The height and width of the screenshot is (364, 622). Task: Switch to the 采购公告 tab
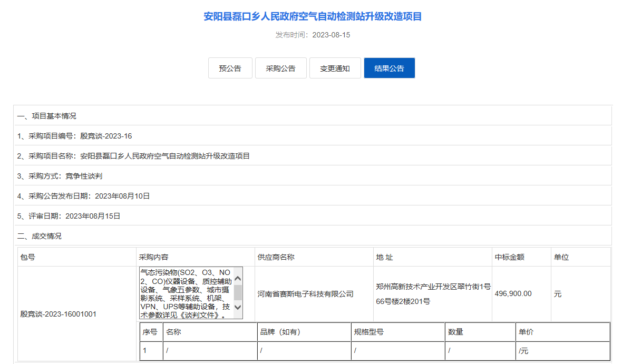(x=280, y=68)
